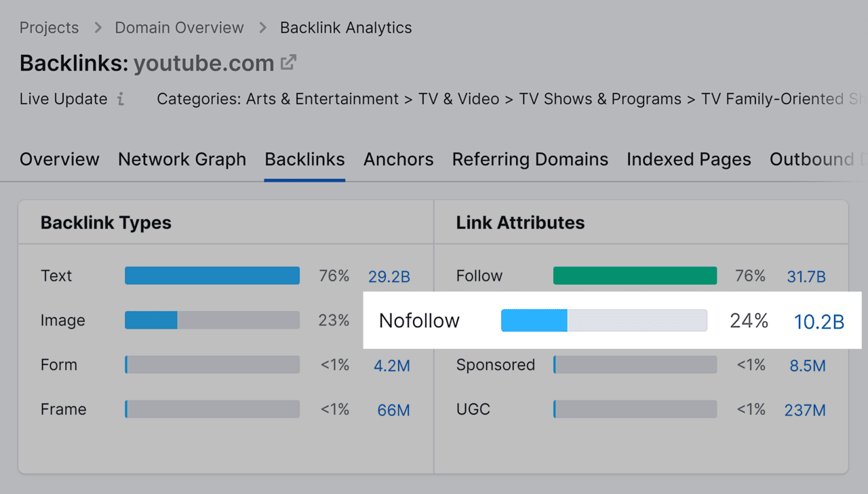Open the Network Graph tab
Screen dimensions: 868x494
(x=182, y=159)
